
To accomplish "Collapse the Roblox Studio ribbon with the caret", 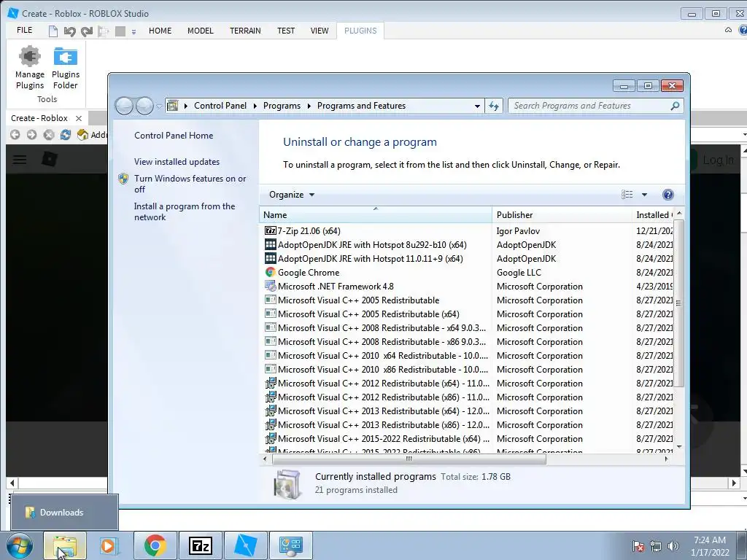I will click(x=729, y=30).
